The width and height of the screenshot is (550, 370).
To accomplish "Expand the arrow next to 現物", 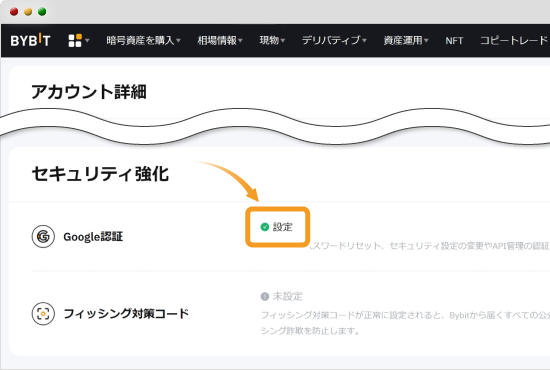I will pyautogui.click(x=283, y=41).
